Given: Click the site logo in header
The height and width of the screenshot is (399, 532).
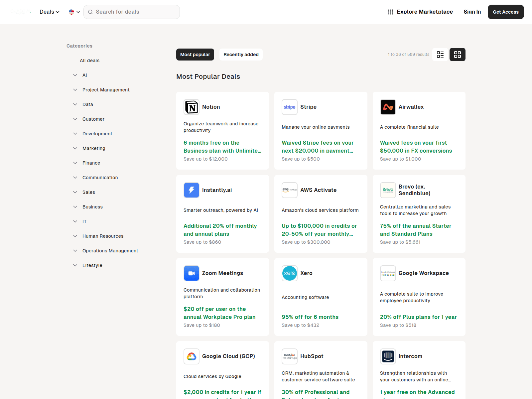Looking at the screenshot, I should (x=21, y=12).
